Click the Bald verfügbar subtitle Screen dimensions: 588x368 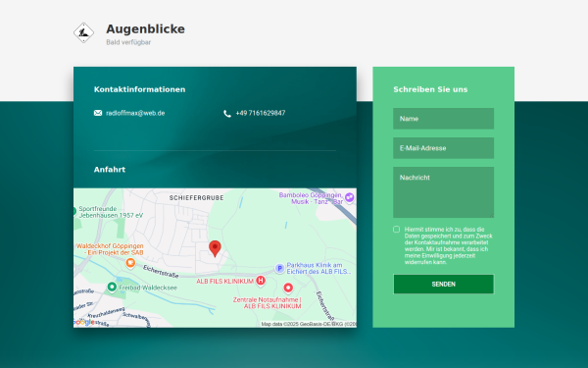click(x=128, y=42)
